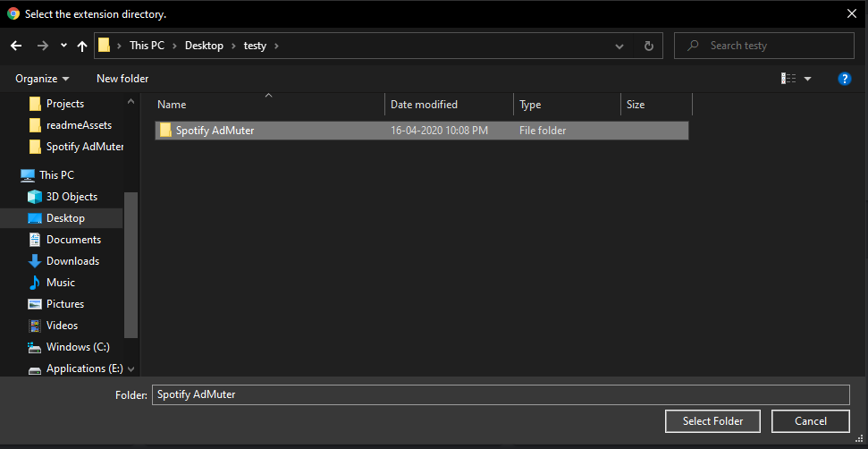The width and height of the screenshot is (868, 449).
Task: Click folder icon in address bar
Action: (104, 46)
